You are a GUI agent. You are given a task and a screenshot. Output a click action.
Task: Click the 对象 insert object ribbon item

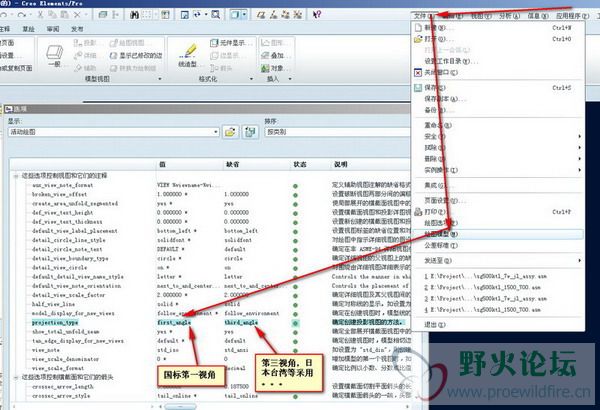[276, 69]
